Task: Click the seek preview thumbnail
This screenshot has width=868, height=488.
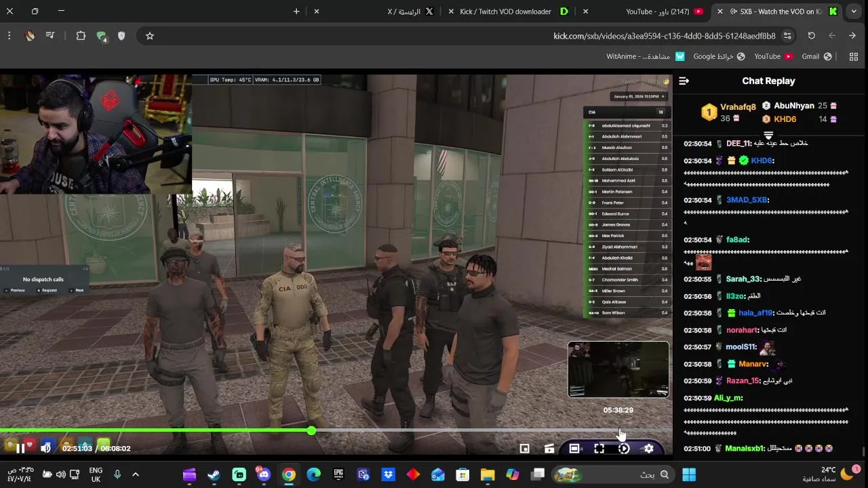Action: 618,369
